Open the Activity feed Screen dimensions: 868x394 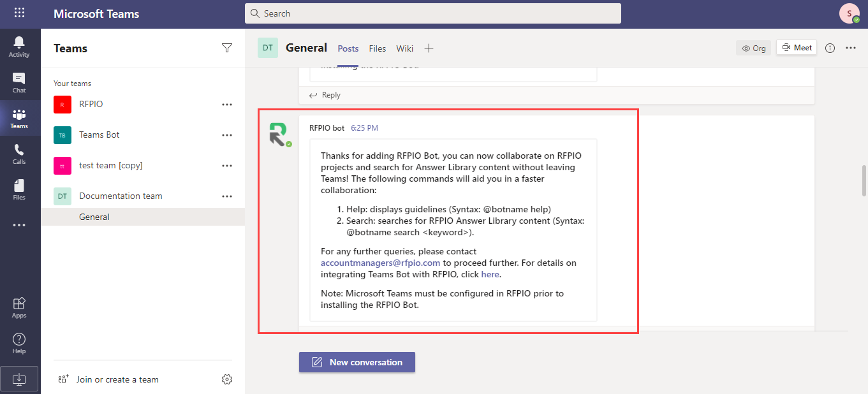(19, 47)
